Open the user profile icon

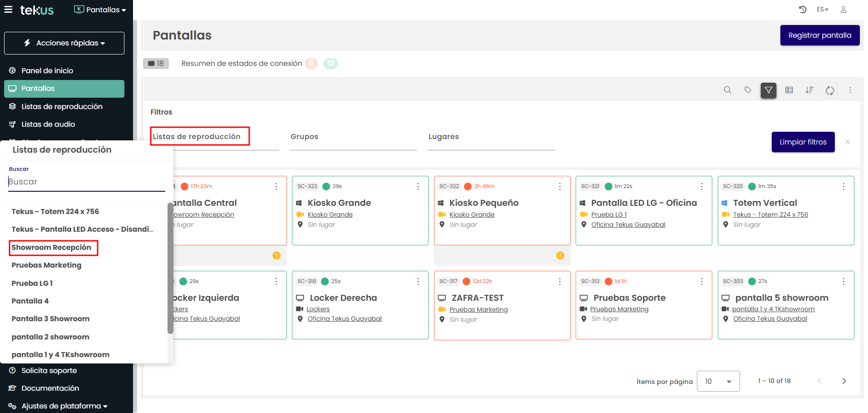click(x=843, y=10)
